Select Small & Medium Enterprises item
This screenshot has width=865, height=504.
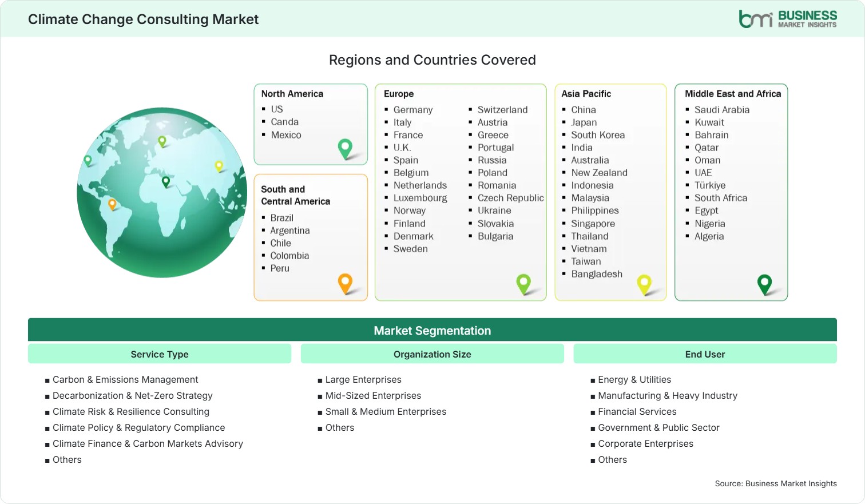point(386,411)
